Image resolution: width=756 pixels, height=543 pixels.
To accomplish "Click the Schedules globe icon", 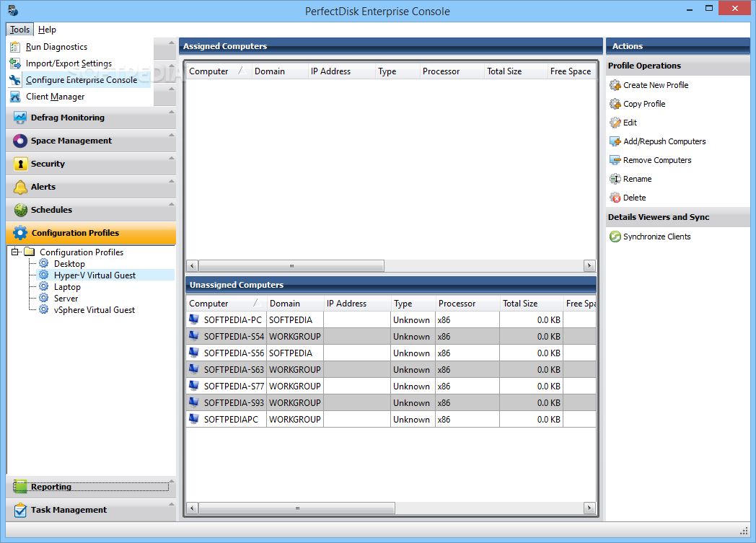I will click(20, 210).
